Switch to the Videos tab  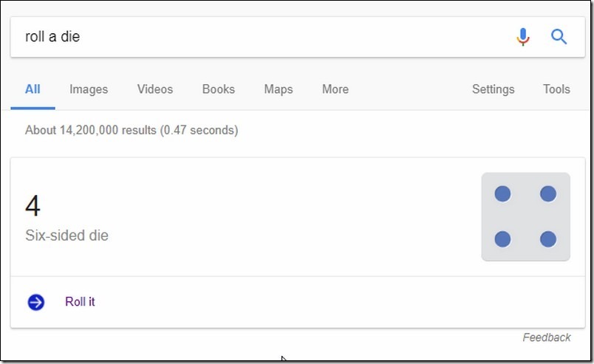[x=155, y=89]
